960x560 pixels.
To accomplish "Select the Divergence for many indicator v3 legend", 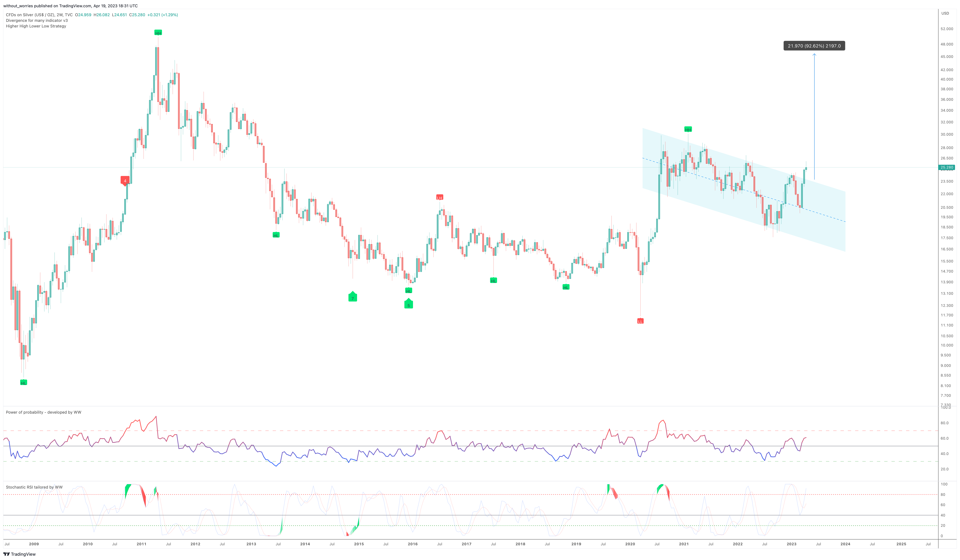I will 37,21.
